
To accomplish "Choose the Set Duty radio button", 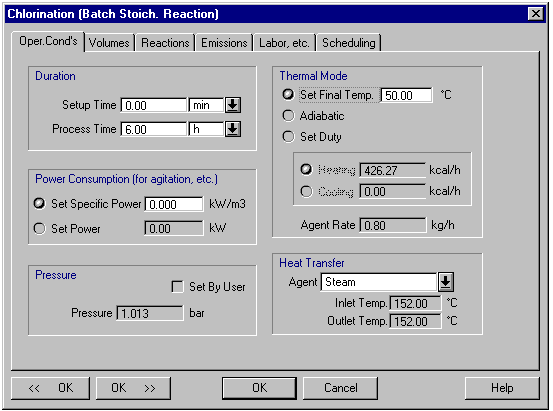I will [288, 137].
